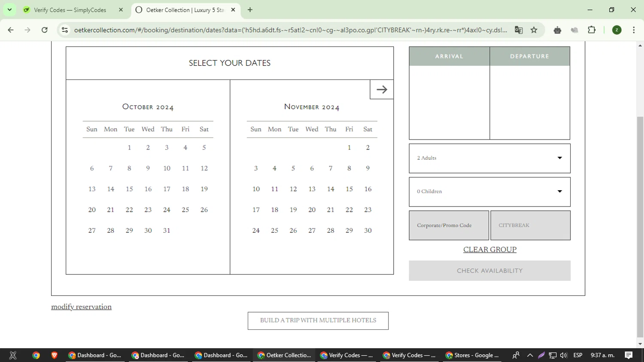Pick November 13 in the calendar

[312, 189]
